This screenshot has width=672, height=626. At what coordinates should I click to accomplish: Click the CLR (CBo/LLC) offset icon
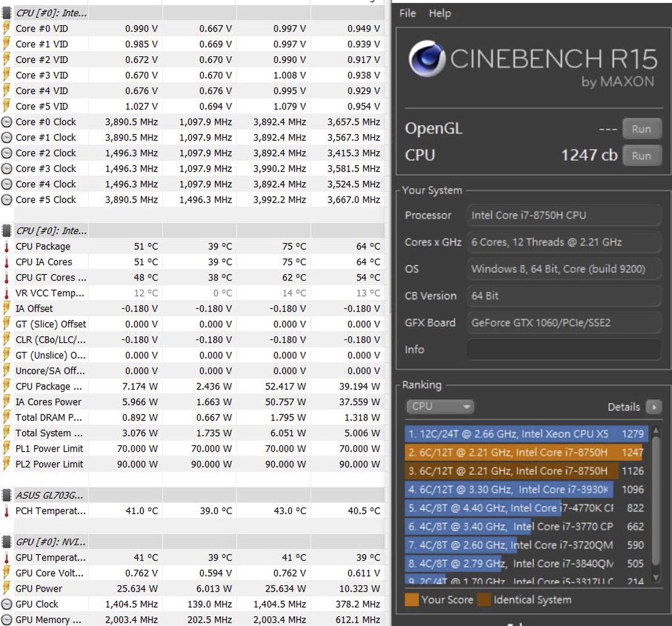(6, 340)
